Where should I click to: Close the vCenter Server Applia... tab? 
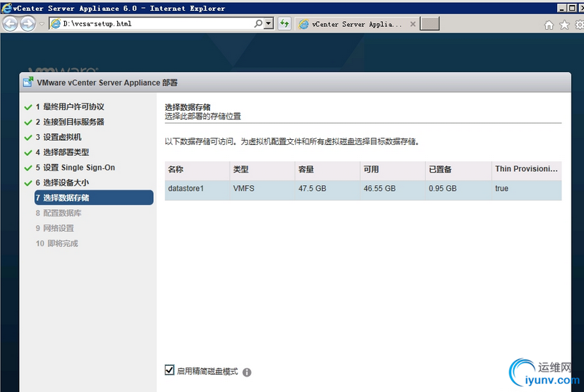click(x=413, y=24)
